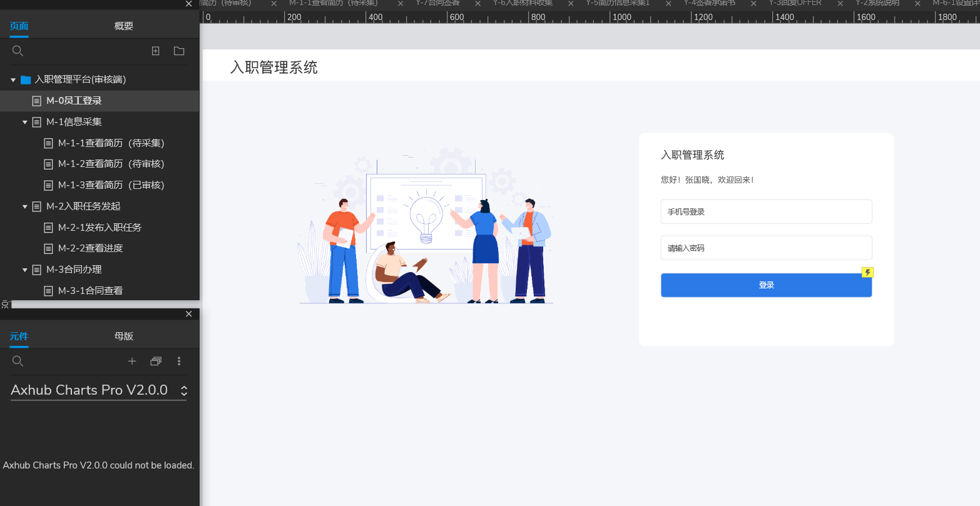Select the M-3合同办理 page row
The width and height of the screenshot is (980, 506).
coord(100,270)
